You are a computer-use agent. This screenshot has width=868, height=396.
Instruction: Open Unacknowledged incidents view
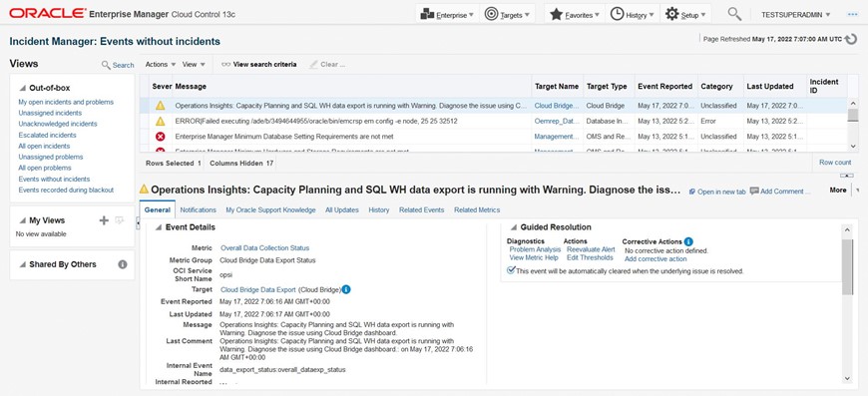point(58,124)
